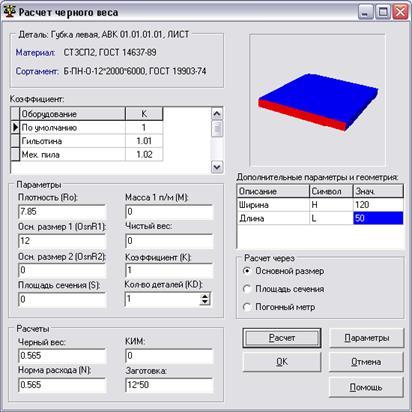The width and height of the screenshot is (412, 412).
Task: Run calculation with the Расчет button
Action: pos(282,338)
